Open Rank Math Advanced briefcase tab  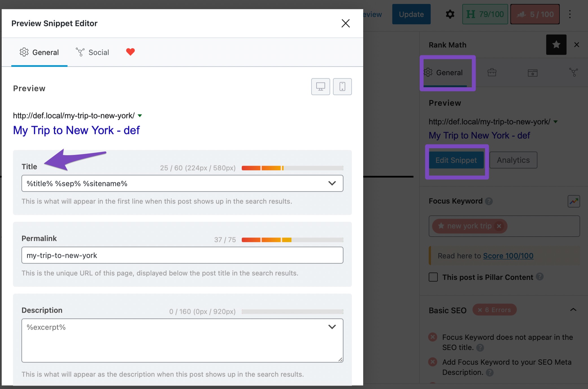[492, 73]
